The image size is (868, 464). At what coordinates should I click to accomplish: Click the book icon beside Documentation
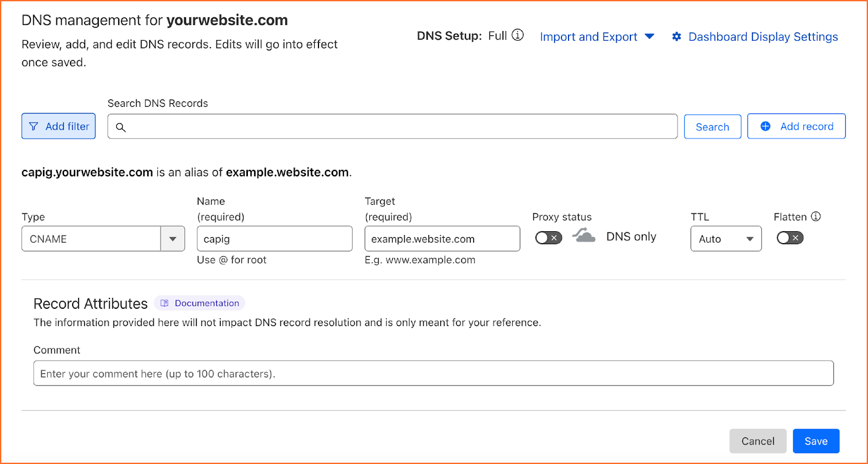click(164, 303)
